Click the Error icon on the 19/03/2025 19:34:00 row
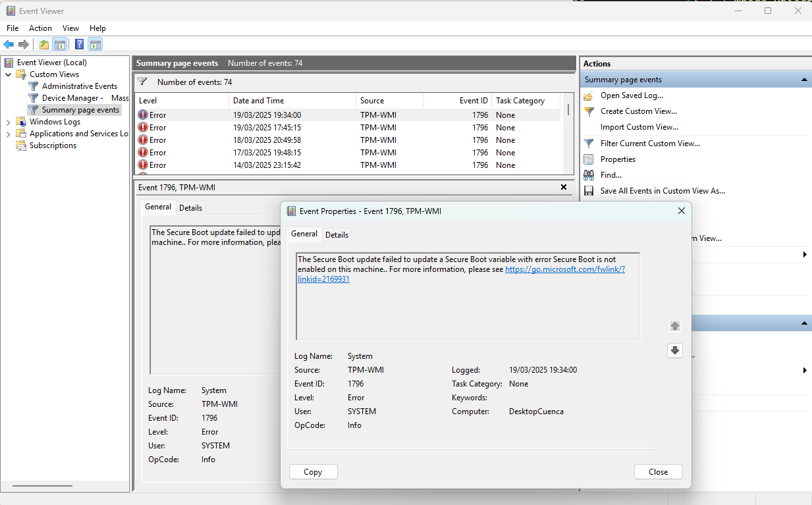The height and width of the screenshot is (505, 812). tap(143, 115)
